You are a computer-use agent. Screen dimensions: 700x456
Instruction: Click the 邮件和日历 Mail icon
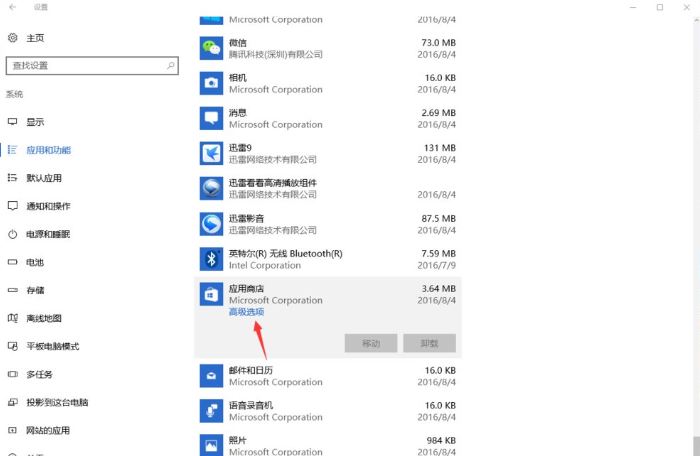pos(211,376)
